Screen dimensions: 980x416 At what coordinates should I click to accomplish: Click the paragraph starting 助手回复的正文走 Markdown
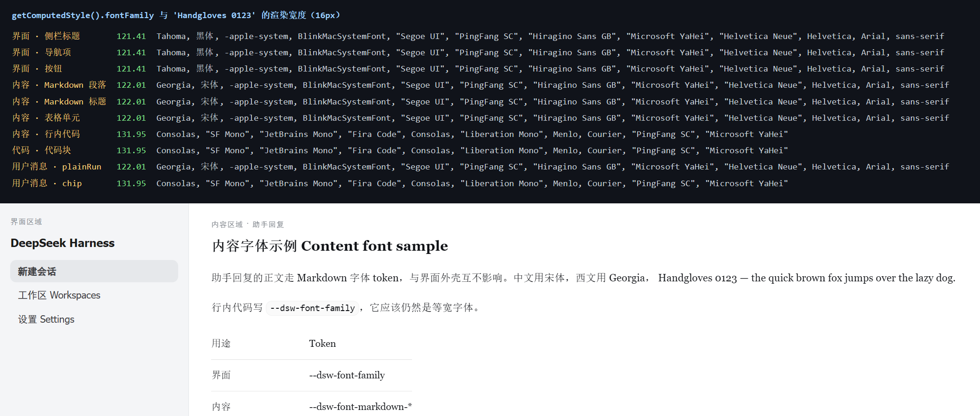583,278
